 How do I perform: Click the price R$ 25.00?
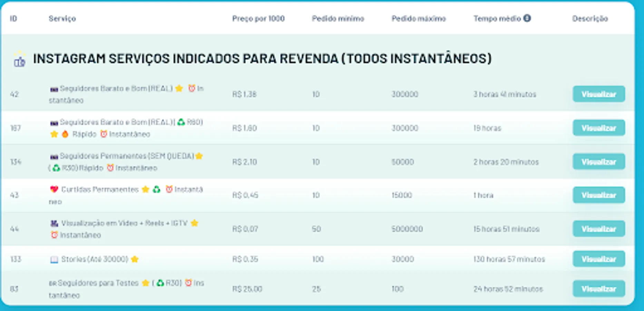pyautogui.click(x=247, y=289)
